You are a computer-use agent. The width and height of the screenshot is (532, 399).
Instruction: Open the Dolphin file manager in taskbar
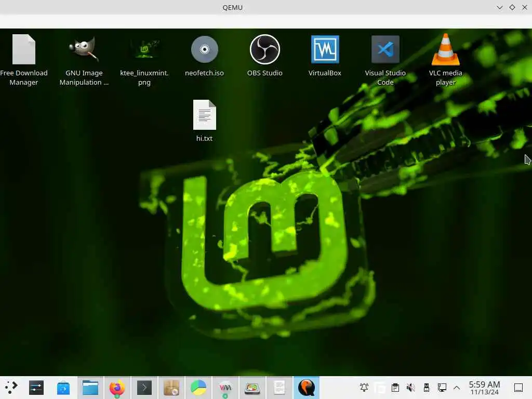pos(90,388)
